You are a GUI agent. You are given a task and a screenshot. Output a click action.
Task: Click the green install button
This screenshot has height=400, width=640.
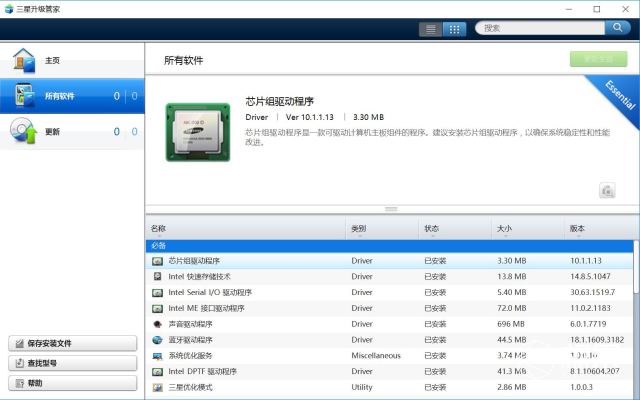598,59
